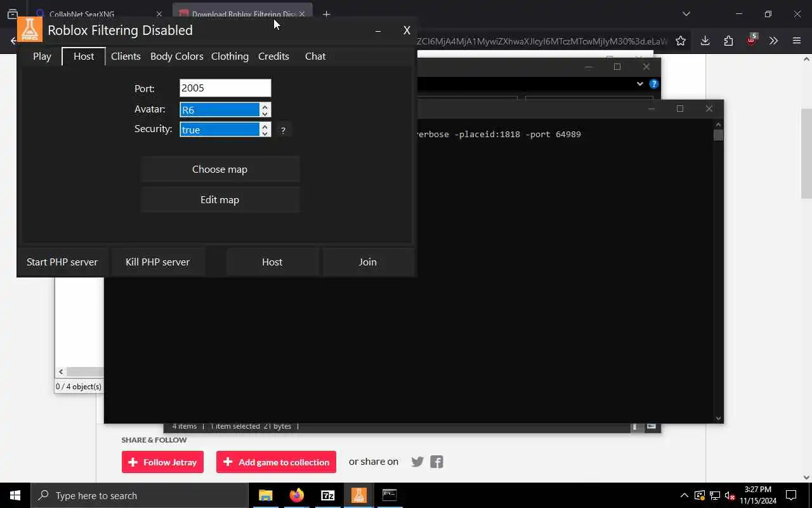The width and height of the screenshot is (812, 508).
Task: Click the Security field's up arrow
Action: (x=265, y=126)
